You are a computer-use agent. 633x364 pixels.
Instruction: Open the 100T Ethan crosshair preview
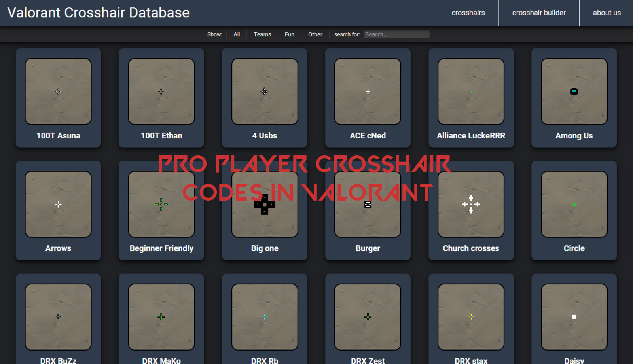[161, 91]
